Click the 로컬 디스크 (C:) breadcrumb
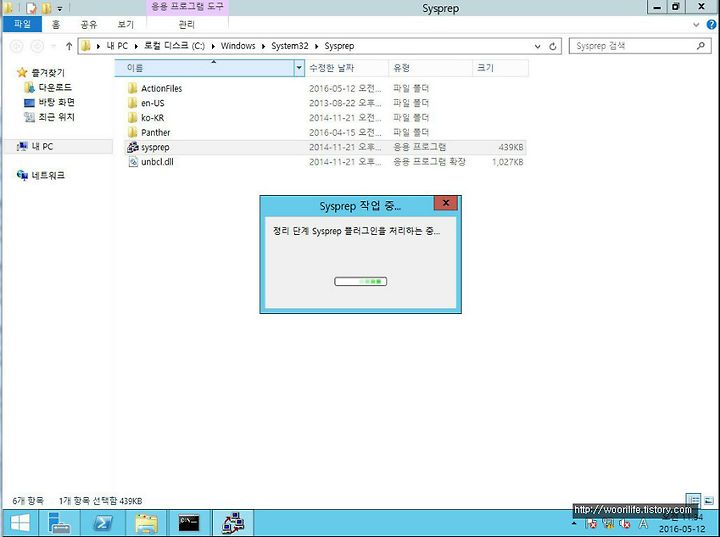 174,46
